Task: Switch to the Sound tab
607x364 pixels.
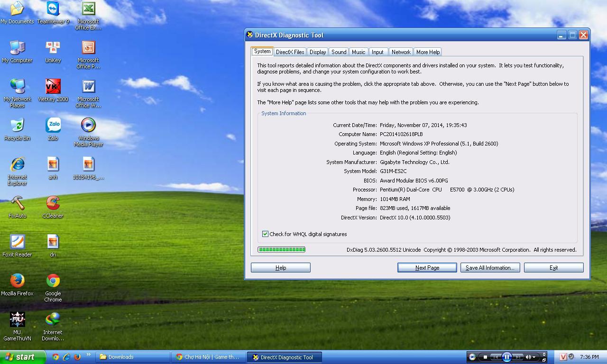Action: pos(339,52)
